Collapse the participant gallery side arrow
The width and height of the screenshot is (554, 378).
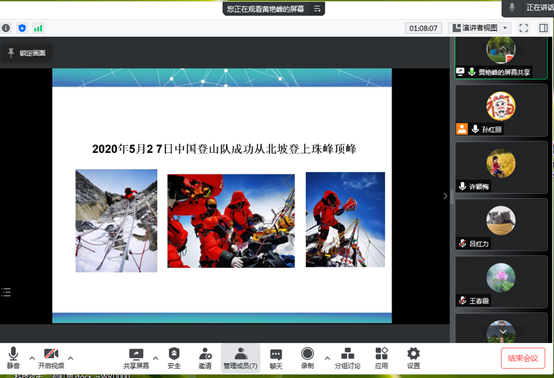[445, 196]
